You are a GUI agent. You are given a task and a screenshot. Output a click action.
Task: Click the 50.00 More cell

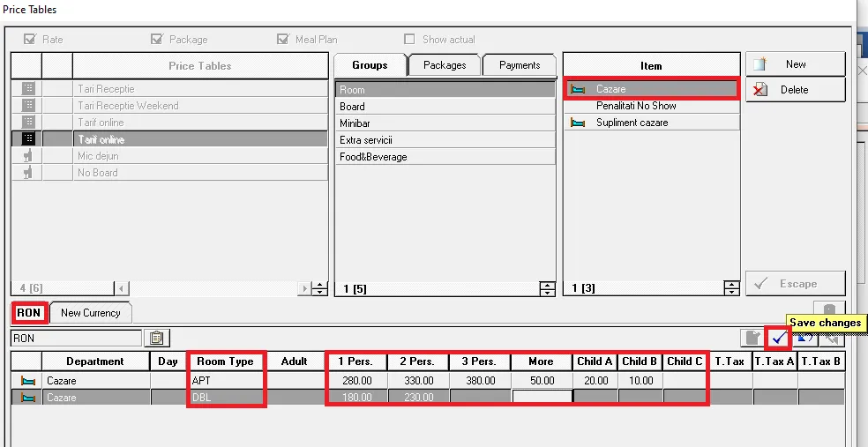point(542,381)
